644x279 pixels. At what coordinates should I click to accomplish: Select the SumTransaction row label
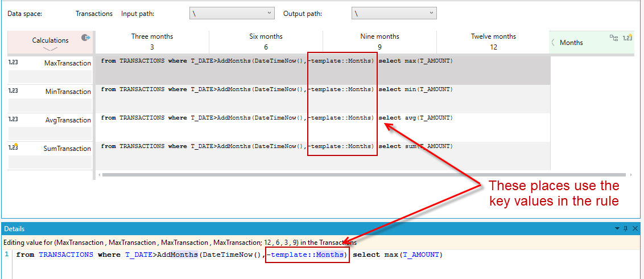coord(67,149)
